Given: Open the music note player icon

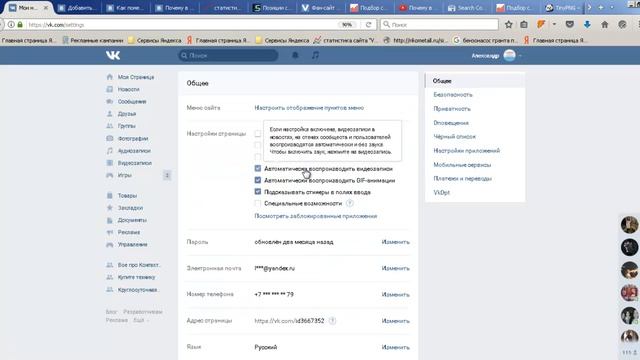Looking at the screenshot, I should pos(315,55).
